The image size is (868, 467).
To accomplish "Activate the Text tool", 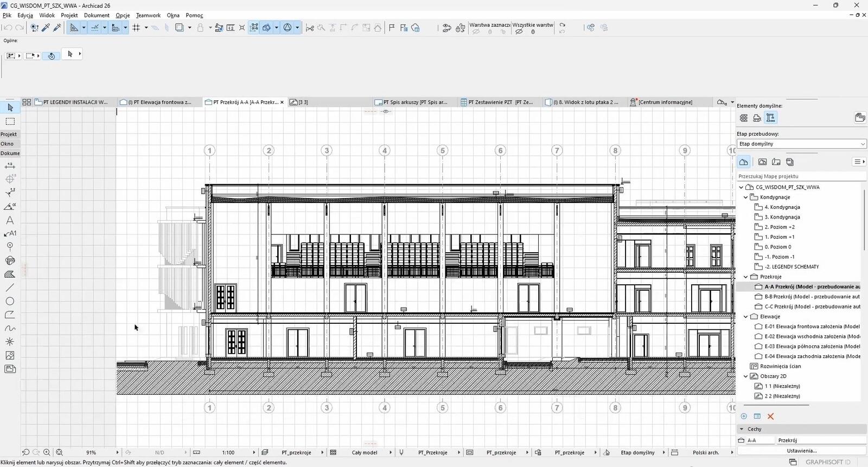I will (10, 220).
